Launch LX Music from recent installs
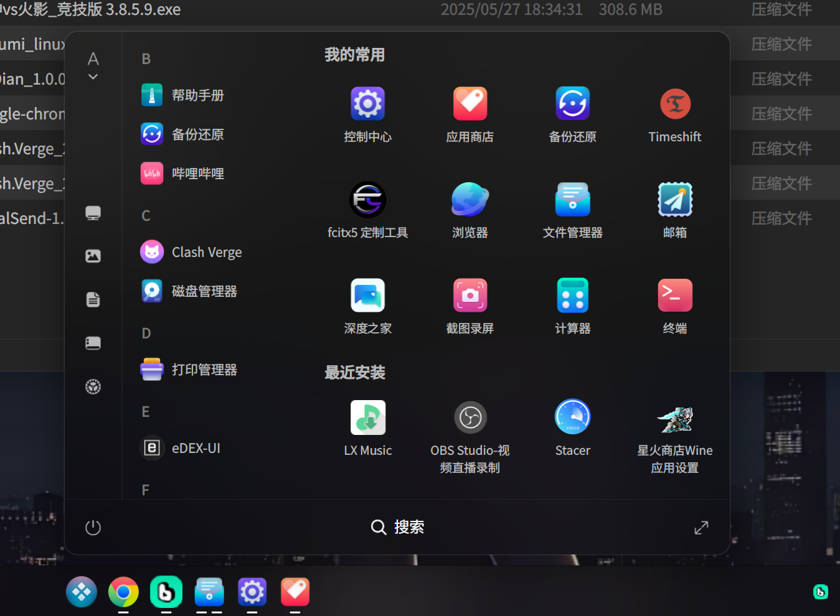This screenshot has height=616, width=840. point(367,429)
